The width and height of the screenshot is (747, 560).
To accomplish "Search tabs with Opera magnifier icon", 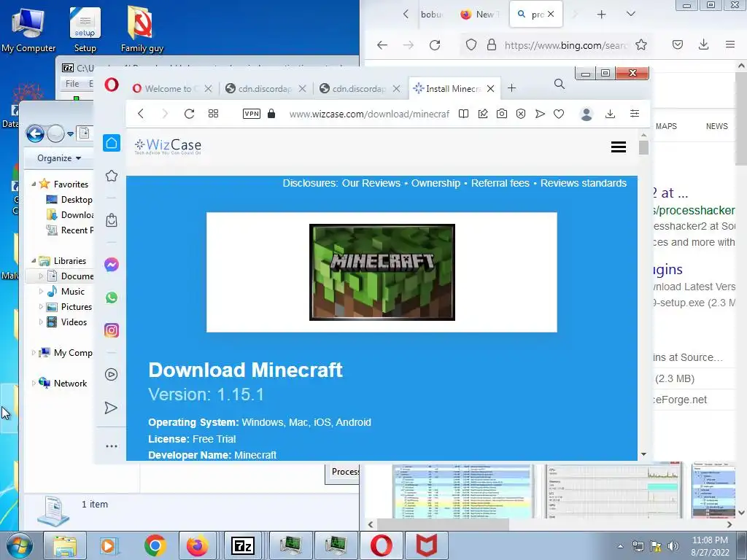I will [560, 85].
